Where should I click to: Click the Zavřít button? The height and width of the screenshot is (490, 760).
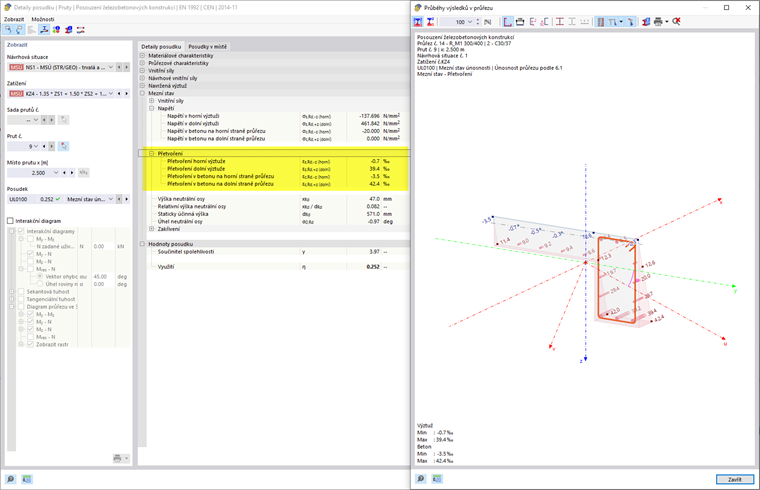coord(735,479)
